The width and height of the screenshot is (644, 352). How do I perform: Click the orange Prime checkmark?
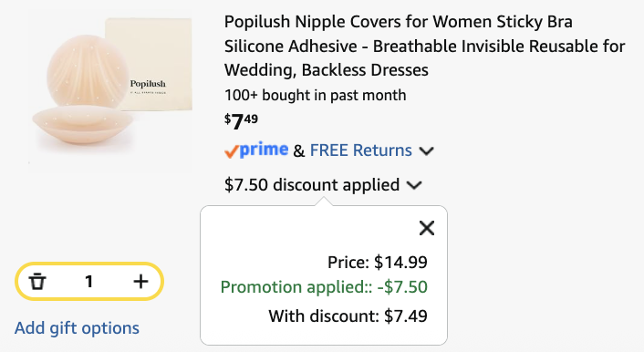(231, 151)
